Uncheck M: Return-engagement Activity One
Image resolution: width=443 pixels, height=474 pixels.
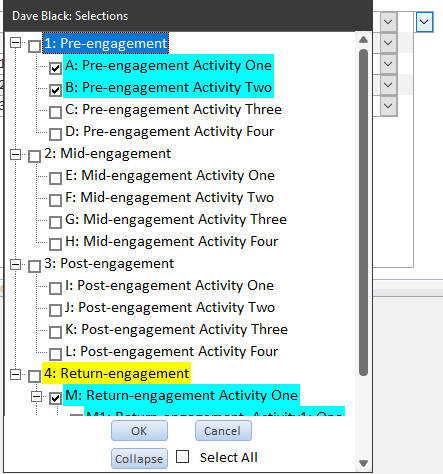55,398
